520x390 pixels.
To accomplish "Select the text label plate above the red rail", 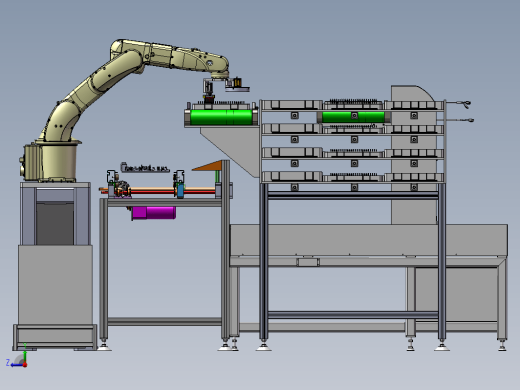I will [145, 168].
